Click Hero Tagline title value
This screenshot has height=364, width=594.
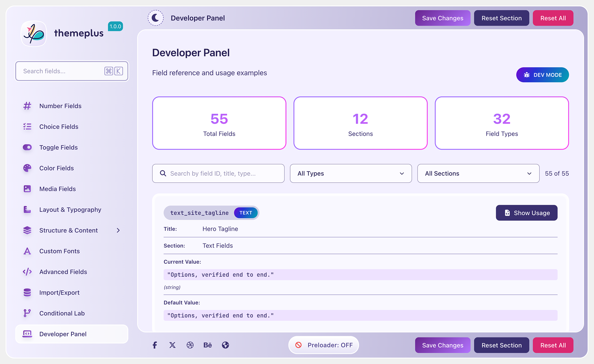pos(220,229)
